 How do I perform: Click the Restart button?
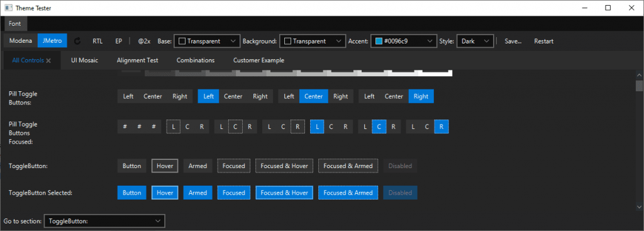click(x=544, y=41)
